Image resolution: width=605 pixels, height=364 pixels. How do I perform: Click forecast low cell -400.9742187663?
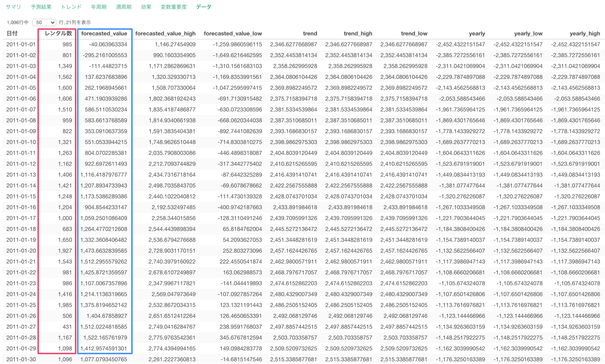pyautogui.click(x=240, y=207)
